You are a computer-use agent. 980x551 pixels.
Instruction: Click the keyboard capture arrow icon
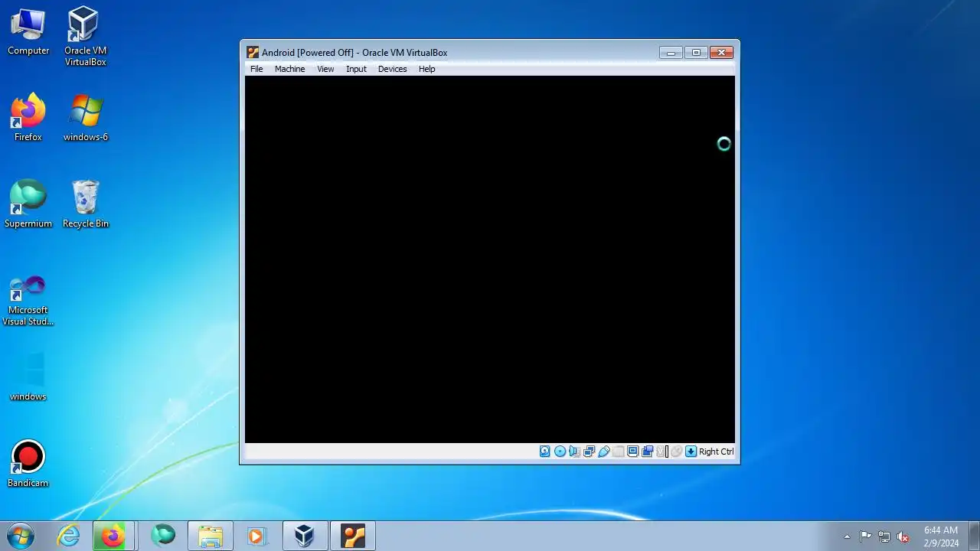691,452
